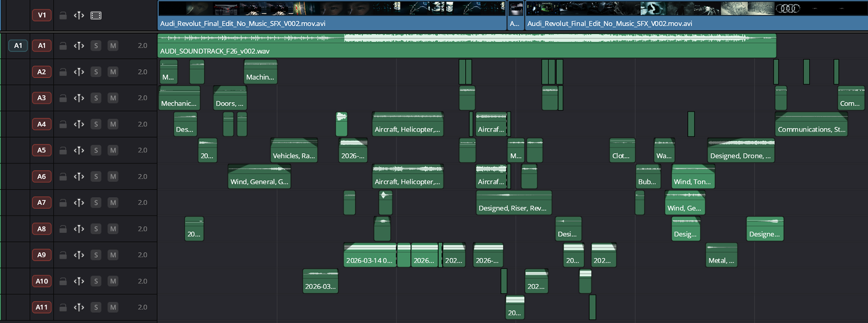Toggle auto track selector on A1

(79, 46)
